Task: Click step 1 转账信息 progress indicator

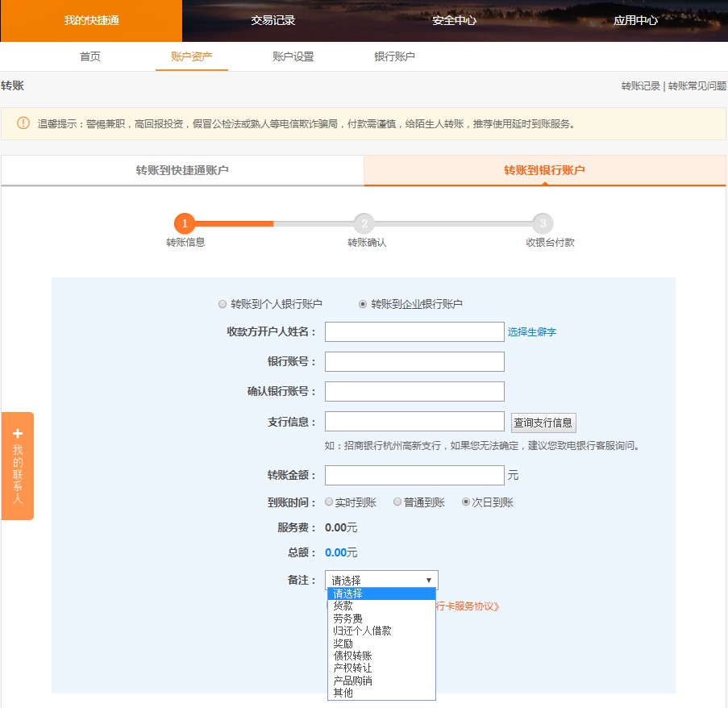Action: click(185, 223)
